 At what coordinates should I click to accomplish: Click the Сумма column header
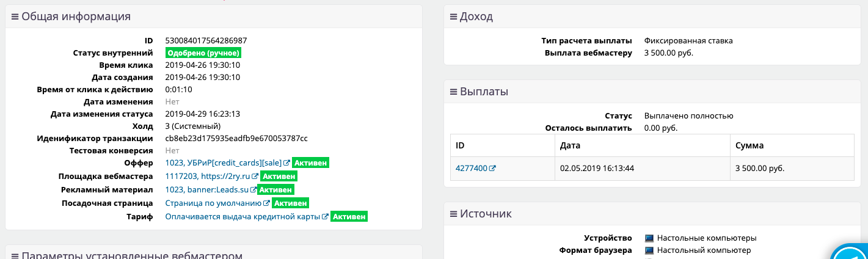750,146
